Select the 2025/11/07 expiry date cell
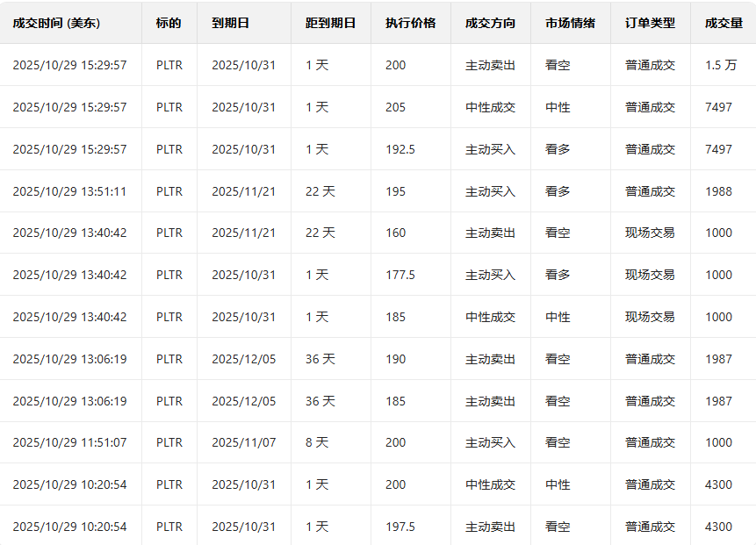 243,442
